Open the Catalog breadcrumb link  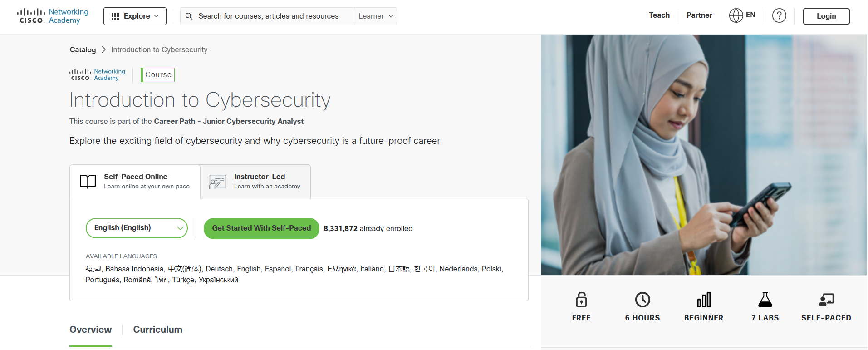click(83, 49)
